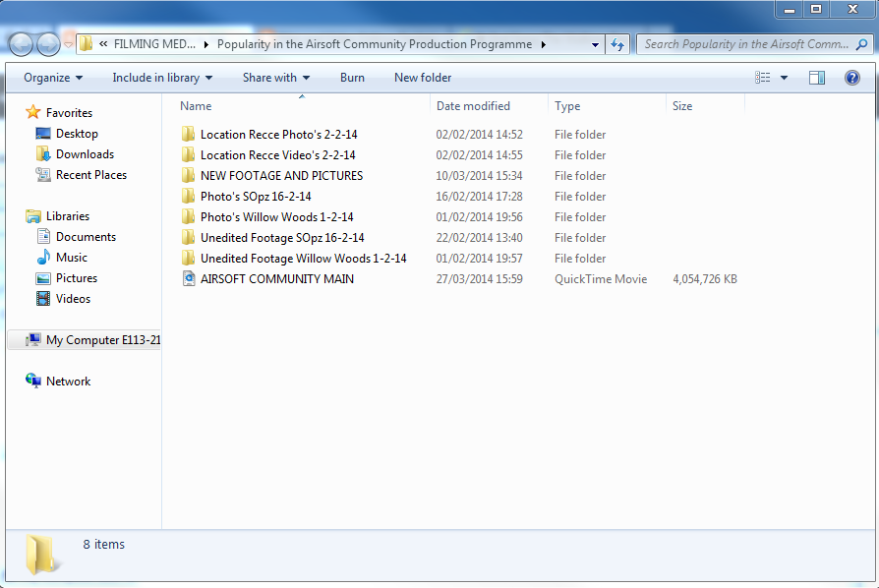Click folder icon of NEW FOOTAGE AND PICTURES

pos(189,175)
